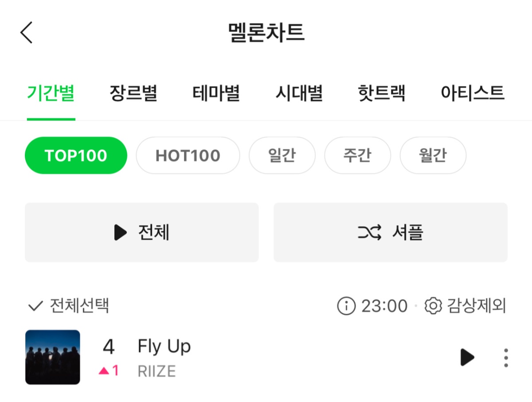Toggle 전체선택 select all checkmark
The height and width of the screenshot is (402, 532).
click(35, 306)
